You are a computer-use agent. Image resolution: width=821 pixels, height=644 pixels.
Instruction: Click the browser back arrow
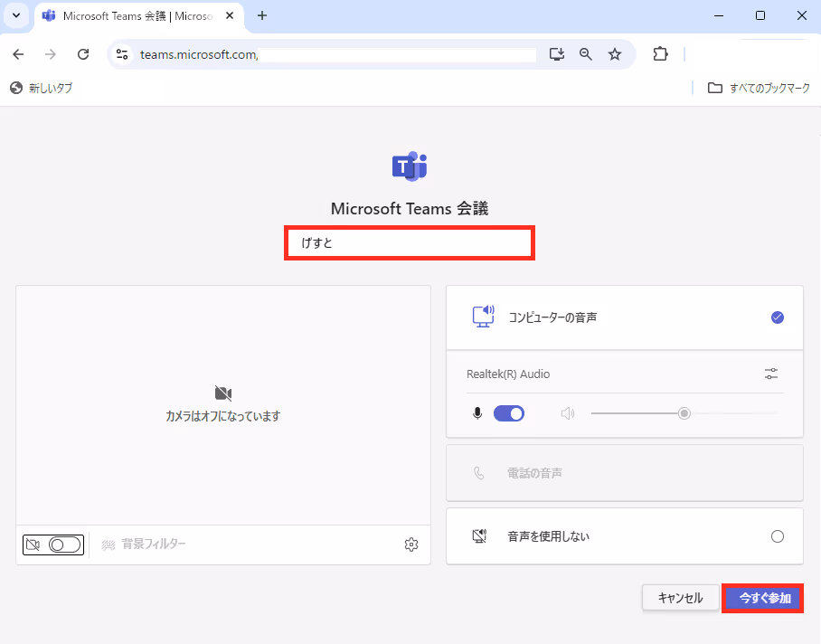pyautogui.click(x=18, y=54)
